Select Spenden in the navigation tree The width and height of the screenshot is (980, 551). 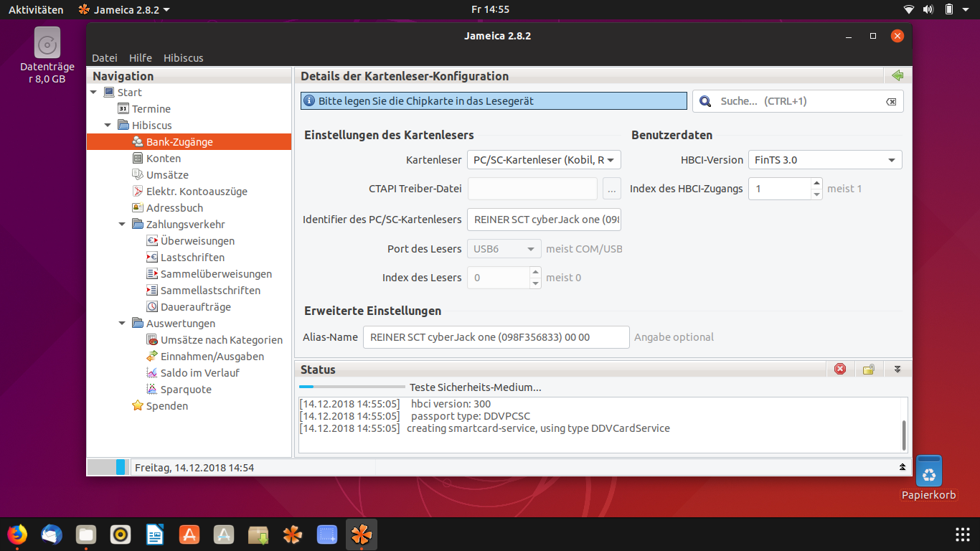167,405
